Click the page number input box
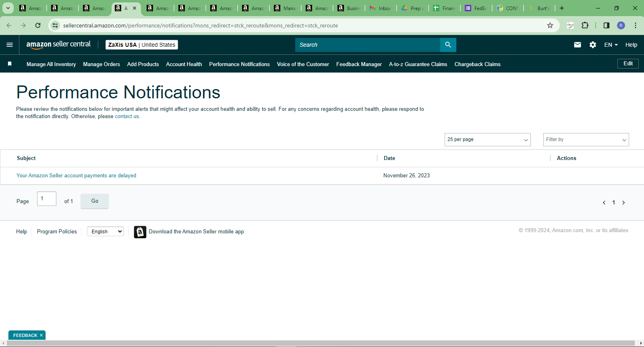The height and width of the screenshot is (347, 644). coord(47,199)
